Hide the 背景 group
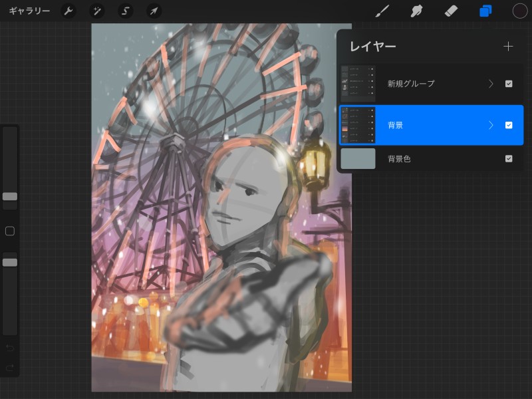The height and width of the screenshot is (399, 532). [x=509, y=125]
